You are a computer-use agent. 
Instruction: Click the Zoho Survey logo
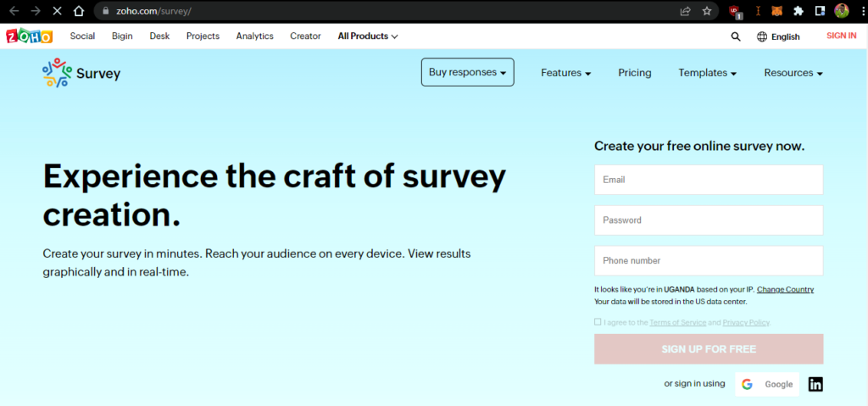81,73
